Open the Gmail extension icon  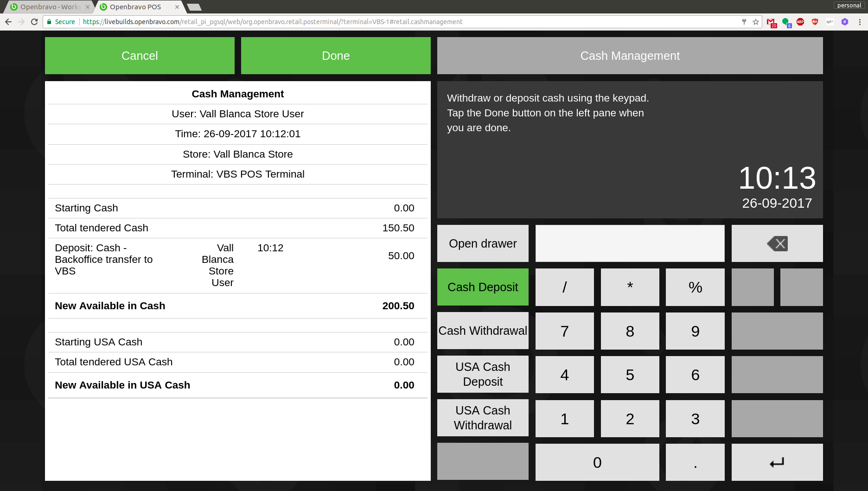coord(771,22)
